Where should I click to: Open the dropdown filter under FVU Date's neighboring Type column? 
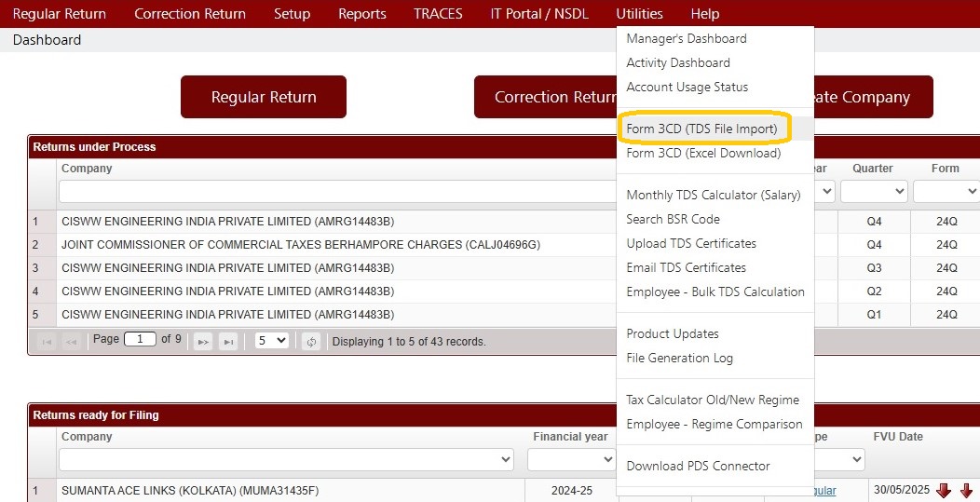click(839, 459)
